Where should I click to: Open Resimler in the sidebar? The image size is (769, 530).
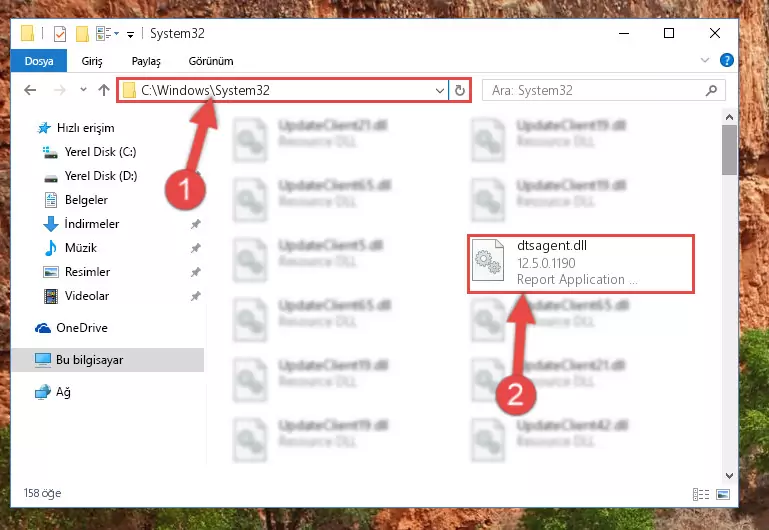click(x=77, y=272)
